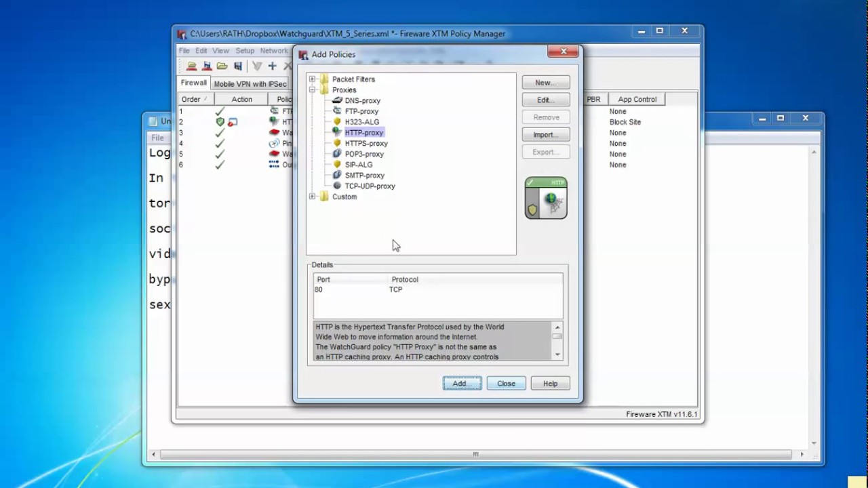Click the large HTTP policy preview icon
The width and height of the screenshot is (868, 488).
pyautogui.click(x=546, y=198)
